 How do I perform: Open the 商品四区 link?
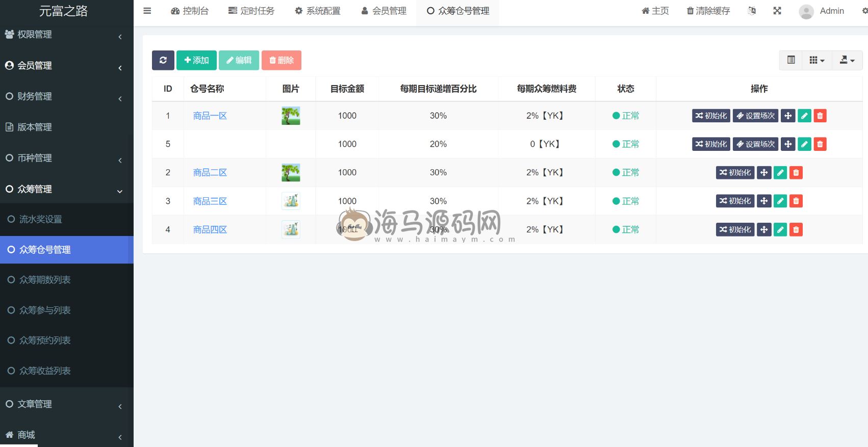pyautogui.click(x=210, y=230)
